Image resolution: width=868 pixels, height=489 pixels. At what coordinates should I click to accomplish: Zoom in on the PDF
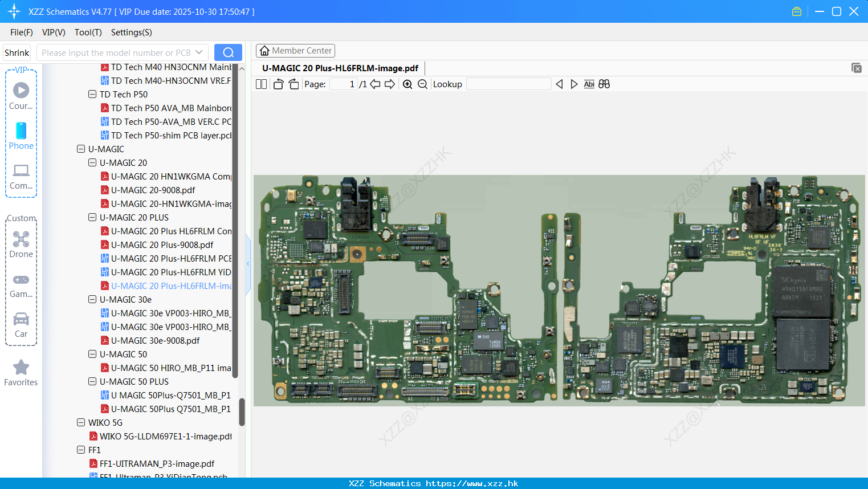407,84
